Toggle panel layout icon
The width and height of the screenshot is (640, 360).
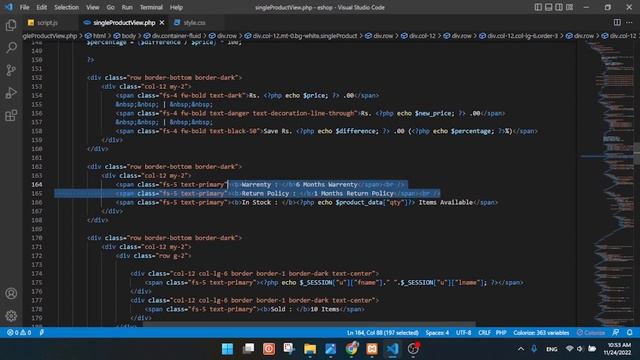coord(549,7)
